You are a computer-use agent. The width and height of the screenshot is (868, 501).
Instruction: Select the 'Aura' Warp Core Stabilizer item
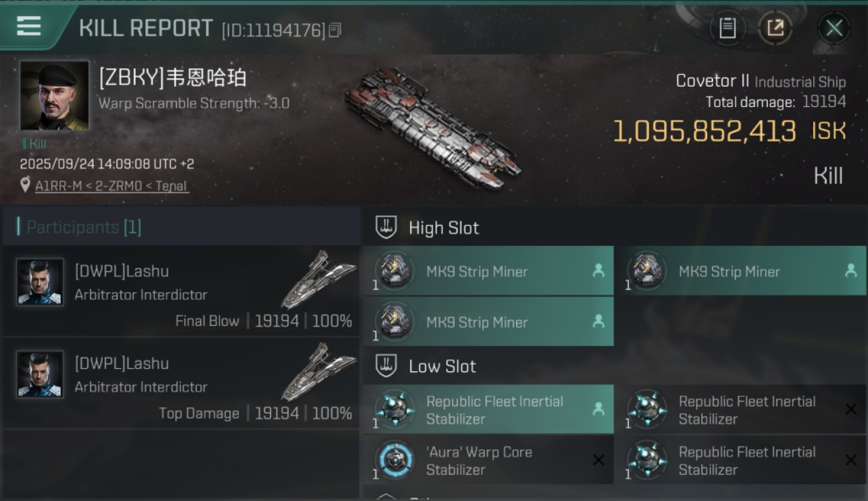(x=488, y=460)
